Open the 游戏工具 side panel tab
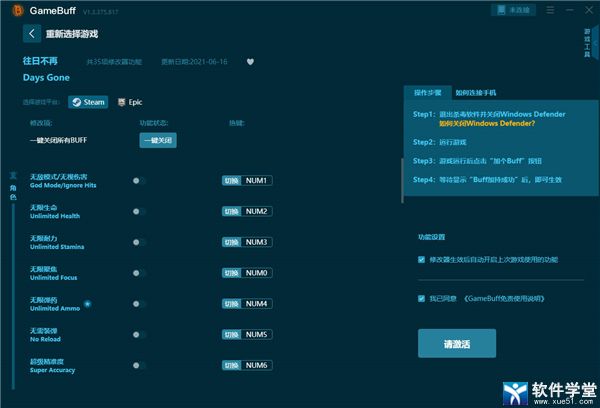The height and width of the screenshot is (408, 600). [x=587, y=43]
